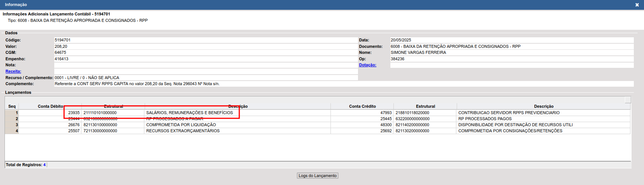Click the Data field showing 20/05/2025
This screenshot has height=185, width=644.
tap(511, 40)
